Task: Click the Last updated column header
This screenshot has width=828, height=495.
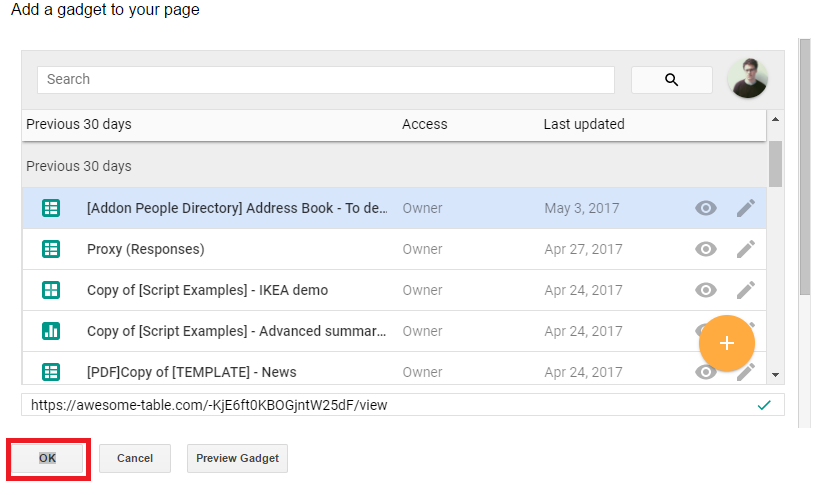Action: [584, 124]
